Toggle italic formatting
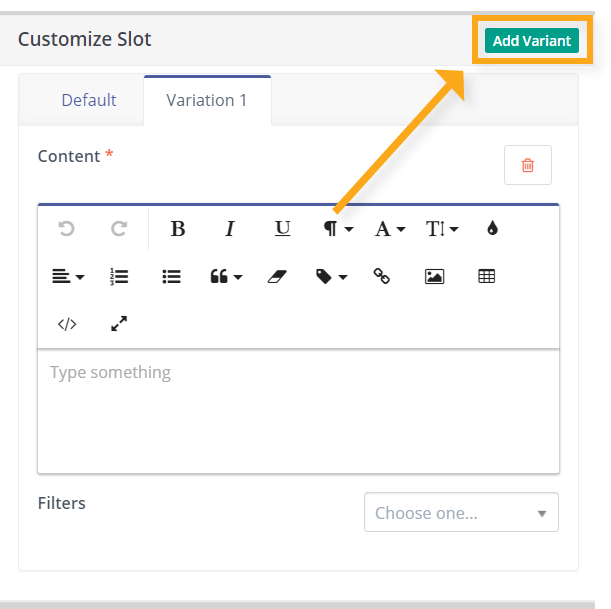This screenshot has width=611, height=609. pyautogui.click(x=230, y=228)
